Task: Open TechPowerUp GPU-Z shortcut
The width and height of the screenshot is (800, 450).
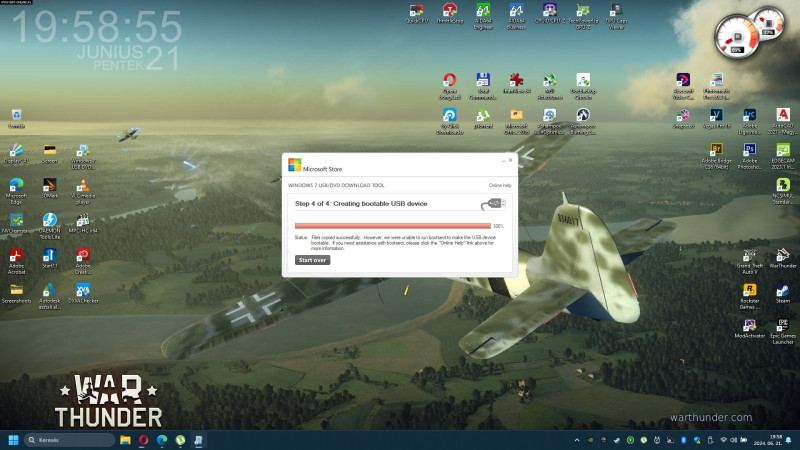Action: (x=583, y=16)
